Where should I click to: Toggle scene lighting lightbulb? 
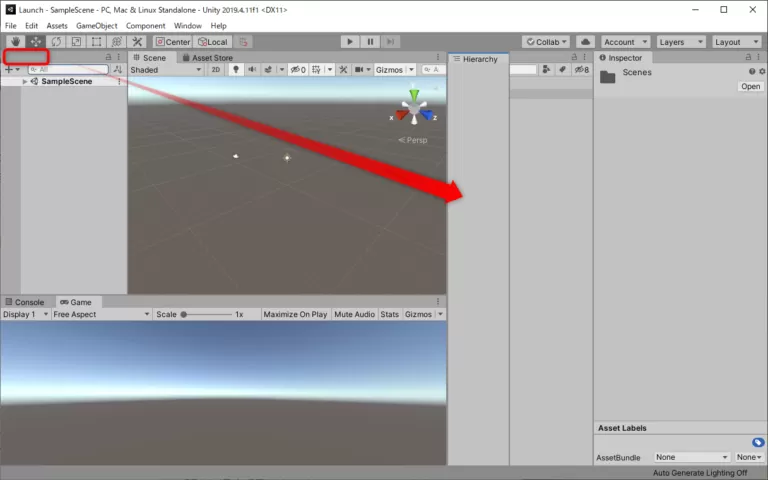[236, 70]
